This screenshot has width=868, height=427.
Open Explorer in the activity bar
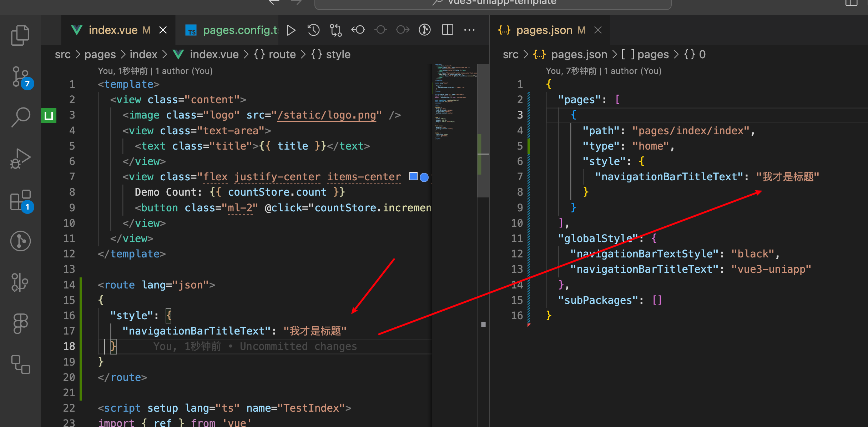[x=20, y=35]
